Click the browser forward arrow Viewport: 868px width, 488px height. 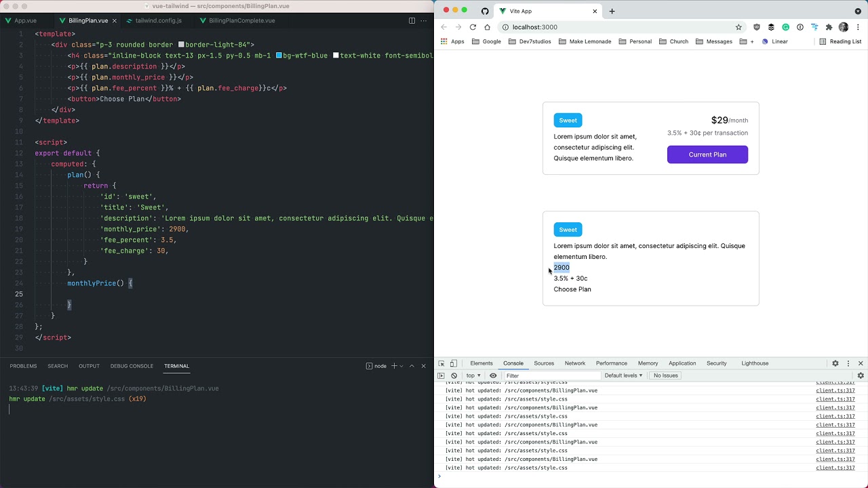pyautogui.click(x=458, y=27)
